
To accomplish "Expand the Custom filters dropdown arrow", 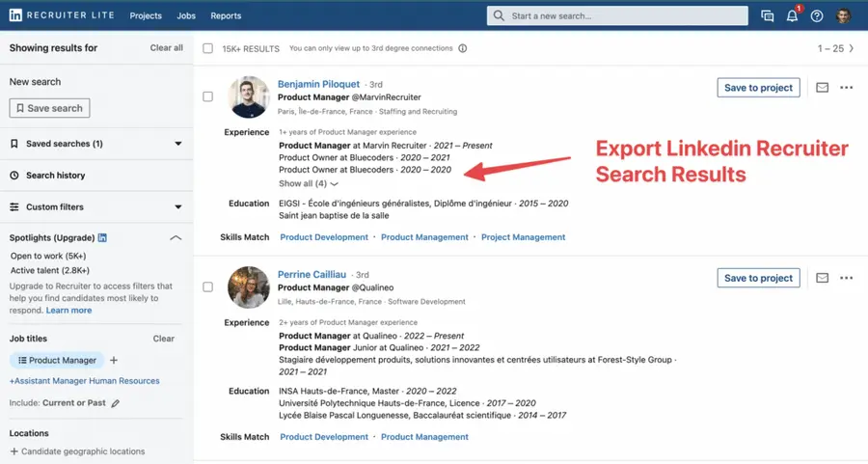I will tap(178, 207).
